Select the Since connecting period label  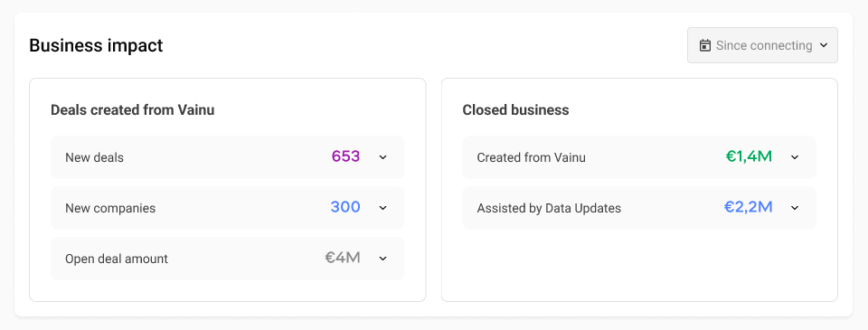coord(764,45)
